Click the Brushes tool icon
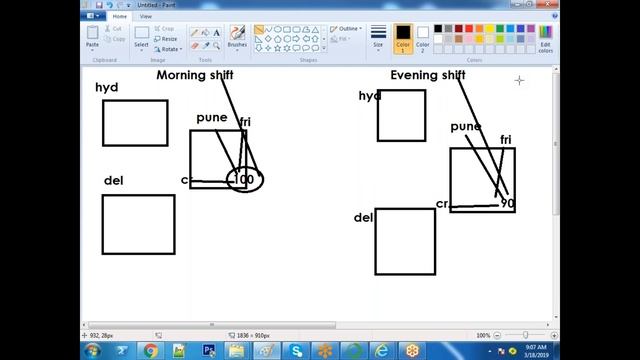The height and width of the screenshot is (360, 640). tap(237, 33)
